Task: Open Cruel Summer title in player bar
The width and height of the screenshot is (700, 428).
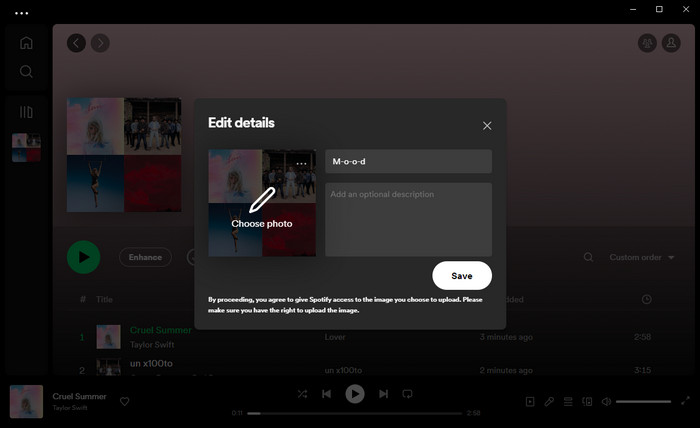Action: coord(79,396)
